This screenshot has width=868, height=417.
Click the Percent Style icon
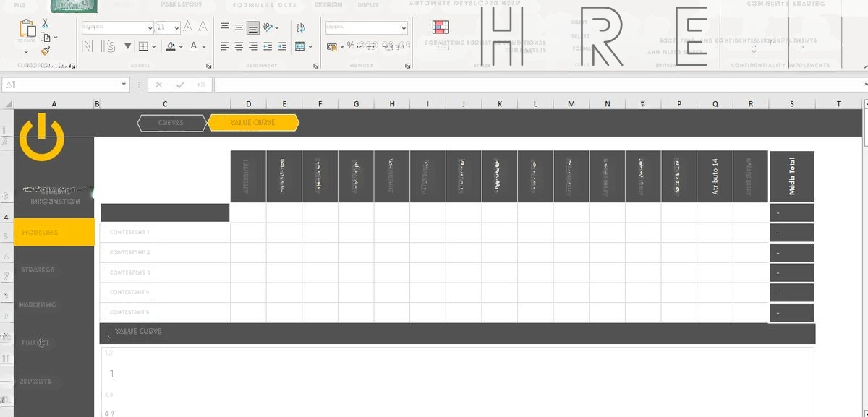(x=352, y=46)
